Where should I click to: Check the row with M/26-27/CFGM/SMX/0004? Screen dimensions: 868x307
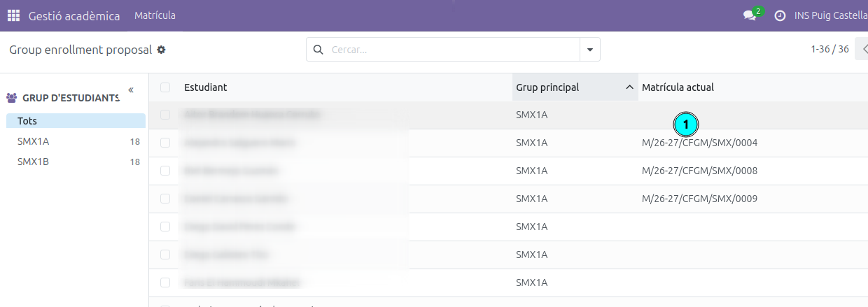[165, 143]
